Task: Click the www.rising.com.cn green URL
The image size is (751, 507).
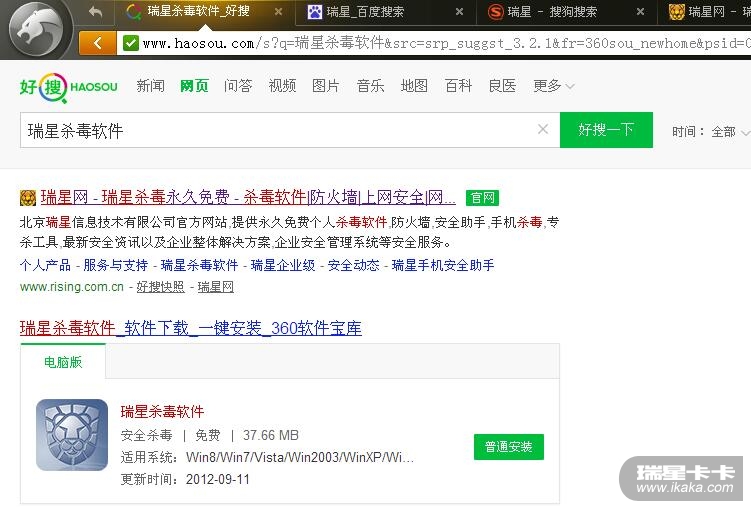Action: point(72,287)
